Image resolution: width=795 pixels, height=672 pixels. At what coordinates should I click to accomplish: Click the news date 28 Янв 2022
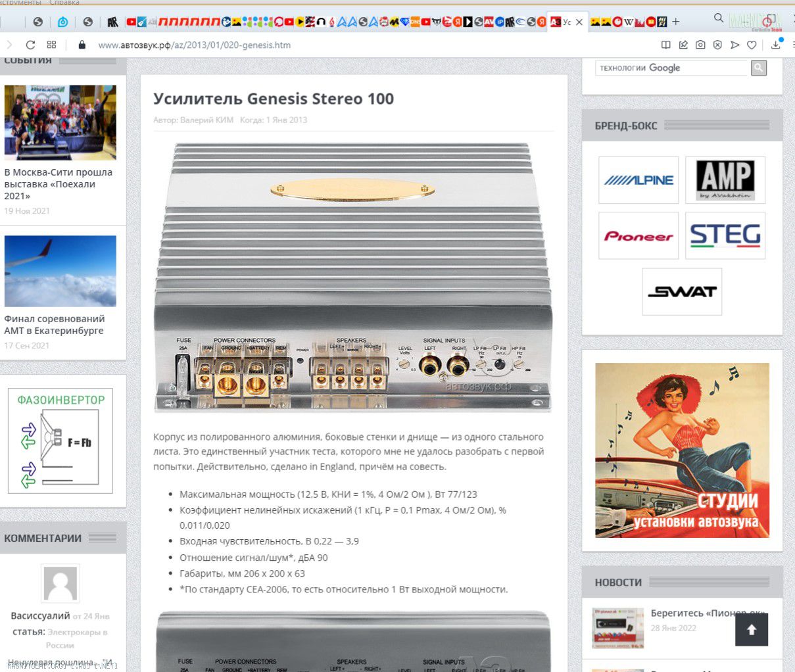[x=673, y=628]
